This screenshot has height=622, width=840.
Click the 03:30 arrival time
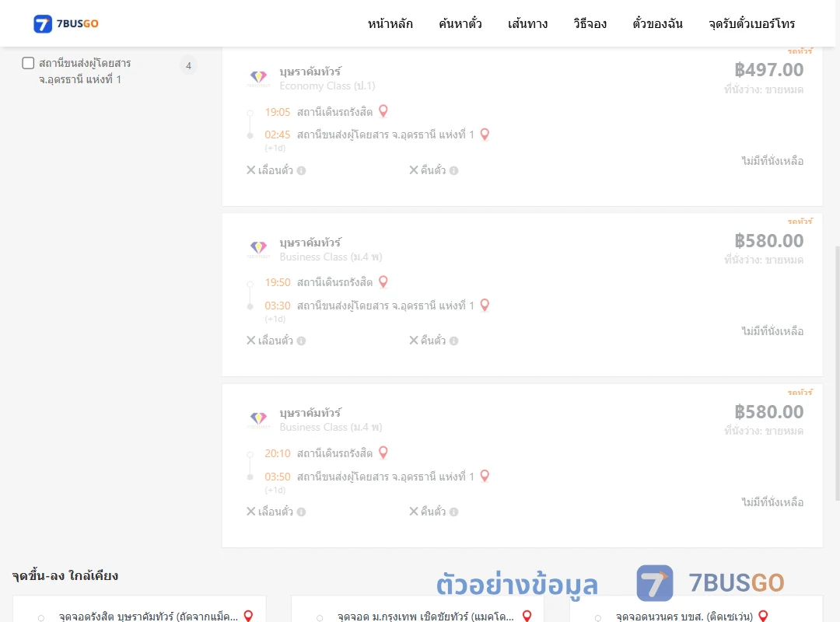[x=278, y=306]
